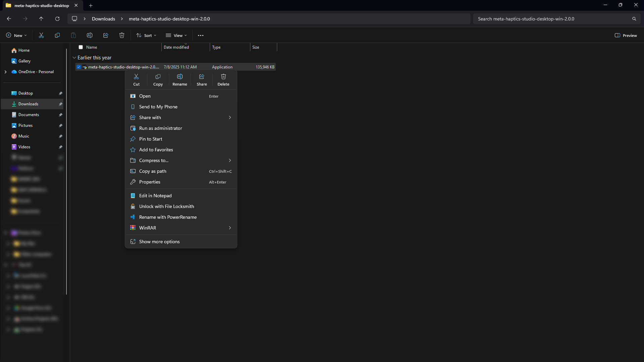Click the Cut icon in context menu
Screen dimensions: 644x362
click(136, 80)
